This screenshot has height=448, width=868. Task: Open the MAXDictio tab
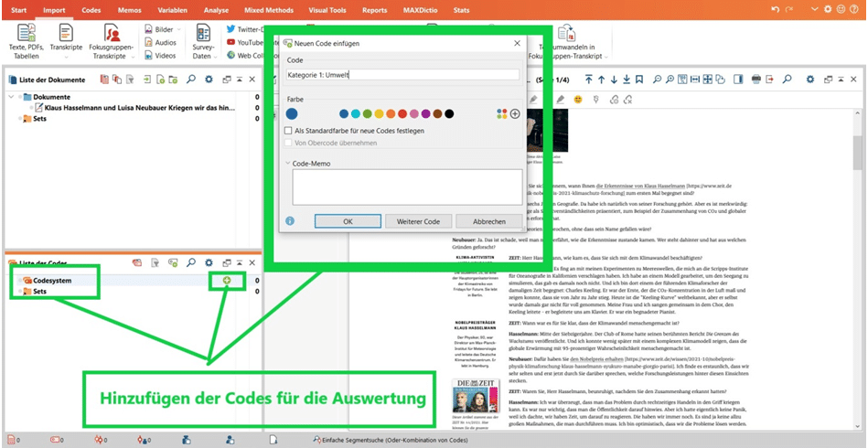coord(422,10)
